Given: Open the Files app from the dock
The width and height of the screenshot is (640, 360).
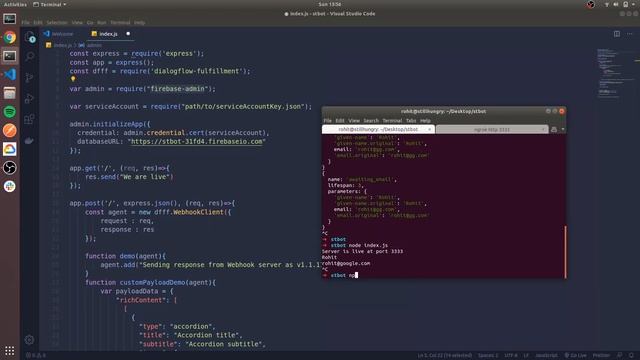Looking at the screenshot, I should [10, 93].
